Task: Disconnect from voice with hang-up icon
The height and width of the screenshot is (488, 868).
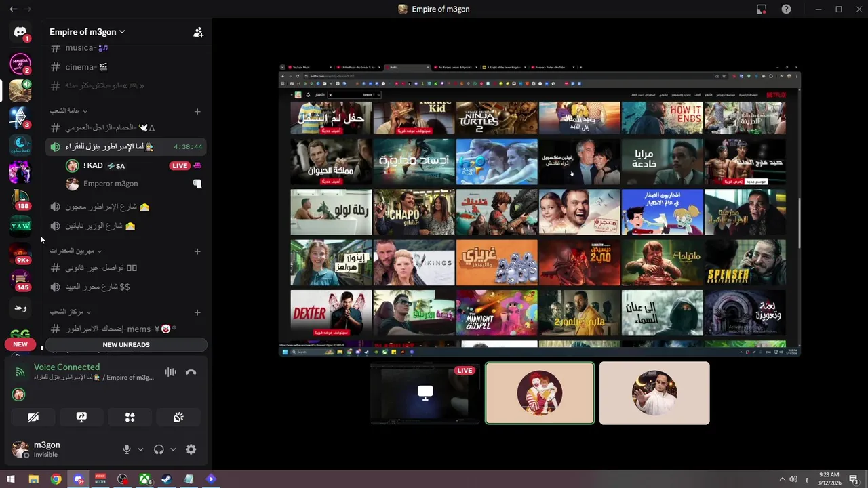Action: coord(191,372)
